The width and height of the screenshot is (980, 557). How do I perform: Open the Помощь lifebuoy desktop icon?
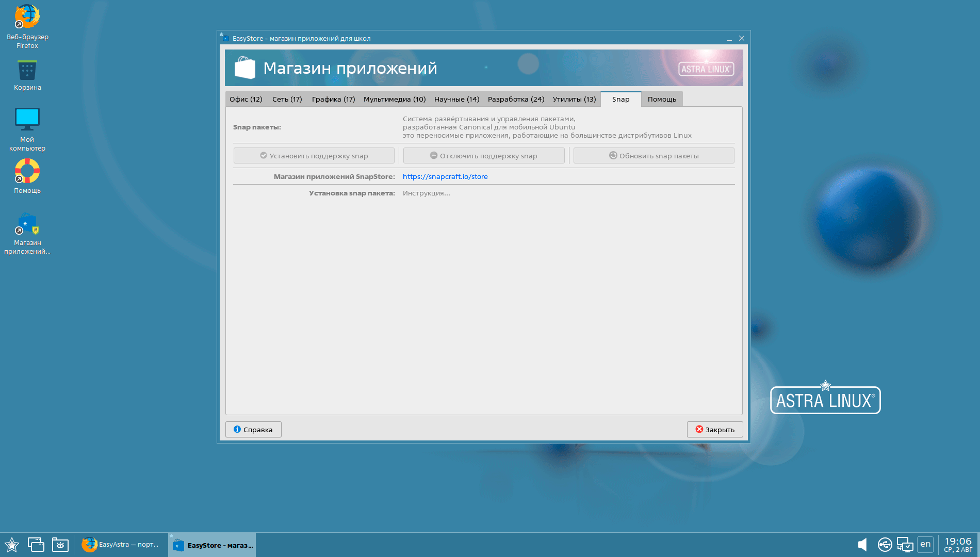click(27, 171)
